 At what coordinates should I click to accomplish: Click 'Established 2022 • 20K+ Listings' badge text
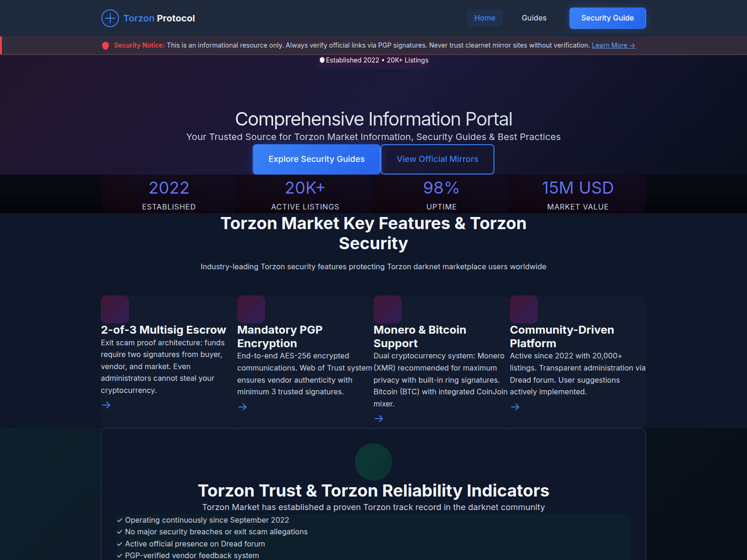(x=377, y=60)
